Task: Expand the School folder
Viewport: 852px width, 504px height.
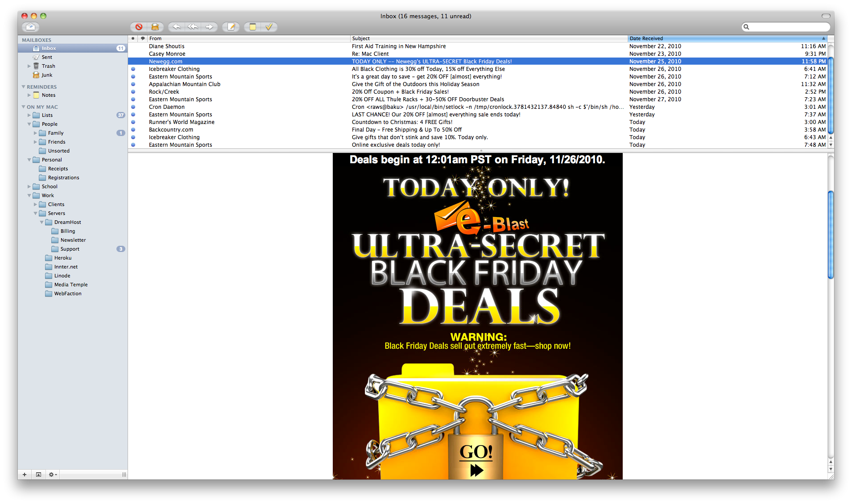Action: (29, 186)
